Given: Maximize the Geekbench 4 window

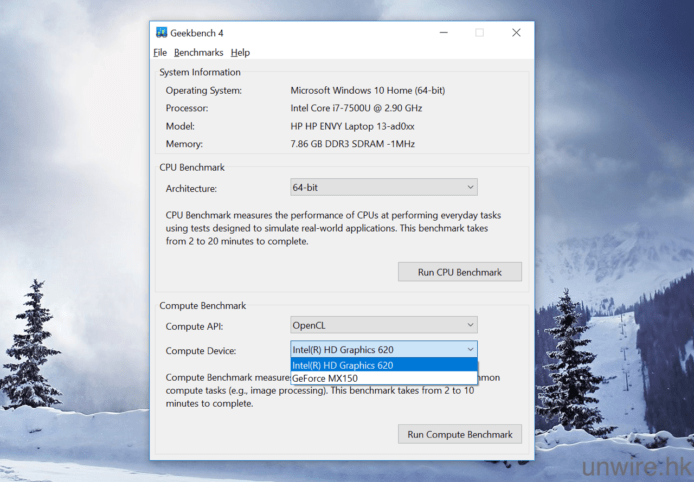Looking at the screenshot, I should (x=479, y=32).
